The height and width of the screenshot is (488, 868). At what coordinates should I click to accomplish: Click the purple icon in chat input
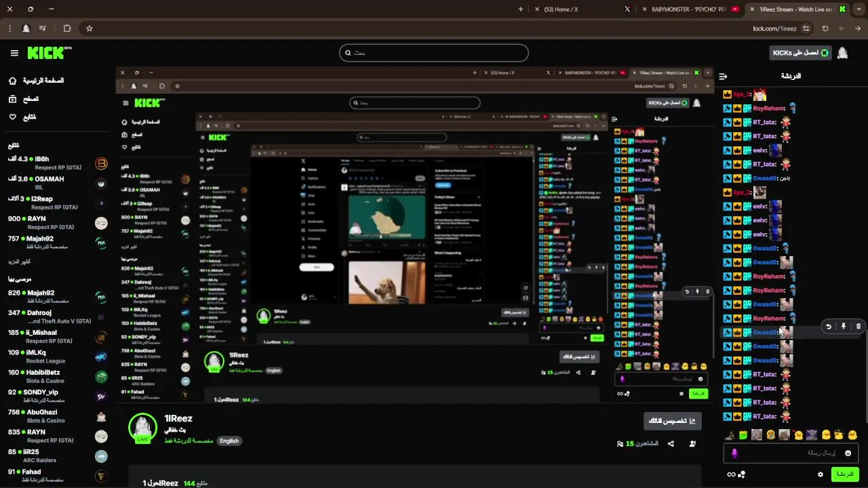734,453
